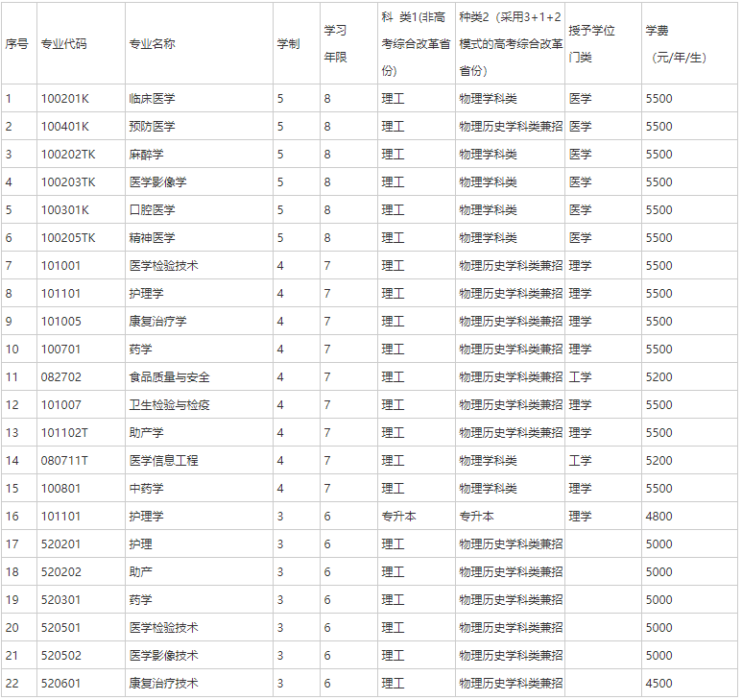Select major name 康复治疗技术
The height and width of the screenshot is (700, 742).
(x=164, y=684)
